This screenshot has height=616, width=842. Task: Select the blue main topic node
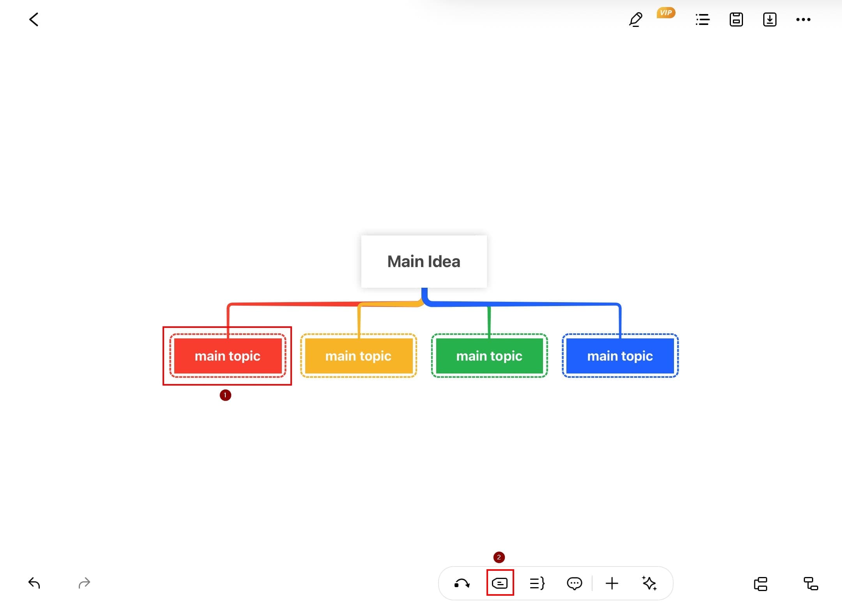pos(620,356)
